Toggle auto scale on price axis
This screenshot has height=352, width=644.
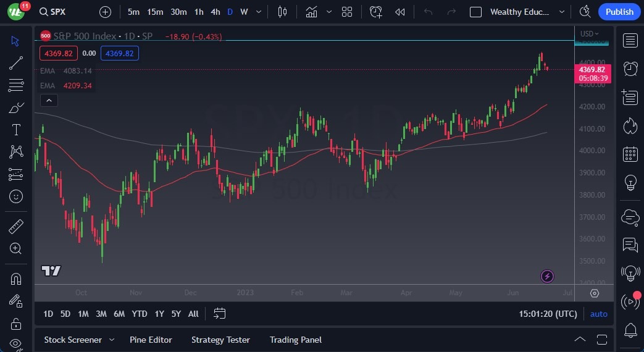pyautogui.click(x=598, y=314)
